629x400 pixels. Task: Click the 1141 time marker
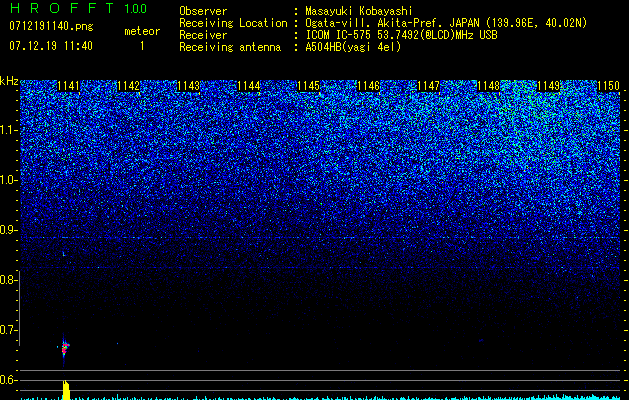69,86
